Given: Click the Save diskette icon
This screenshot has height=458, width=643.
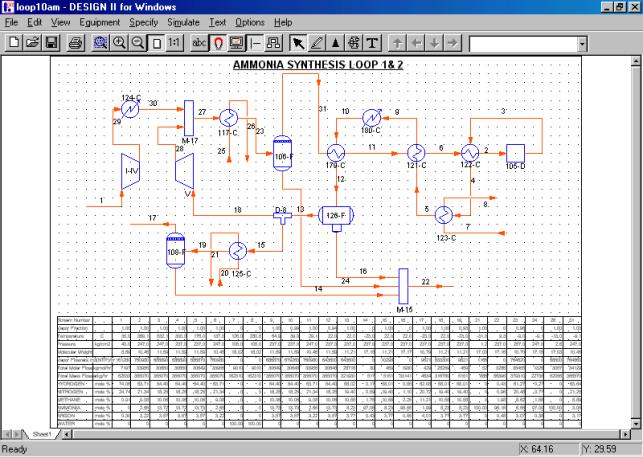Looking at the screenshot, I should tap(49, 44).
